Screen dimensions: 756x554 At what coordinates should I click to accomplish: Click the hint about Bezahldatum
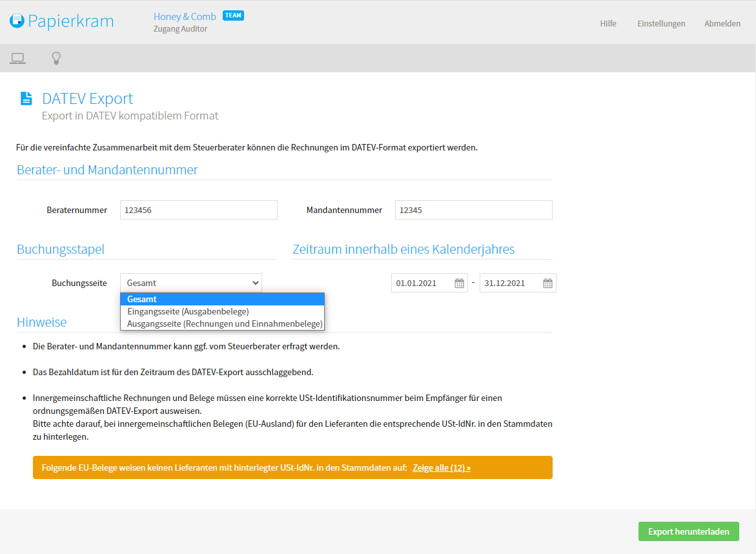tap(173, 372)
